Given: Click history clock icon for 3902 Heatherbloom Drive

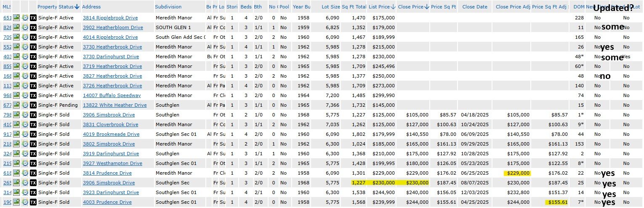Looking at the screenshot, I should click(x=25, y=27).
